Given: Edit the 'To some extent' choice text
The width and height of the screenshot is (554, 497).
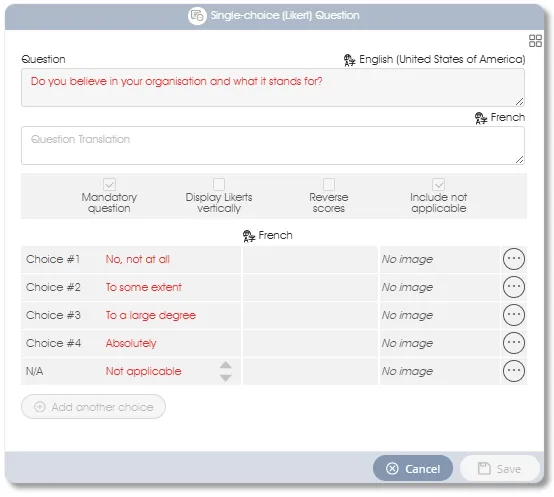Looking at the screenshot, I should [143, 287].
